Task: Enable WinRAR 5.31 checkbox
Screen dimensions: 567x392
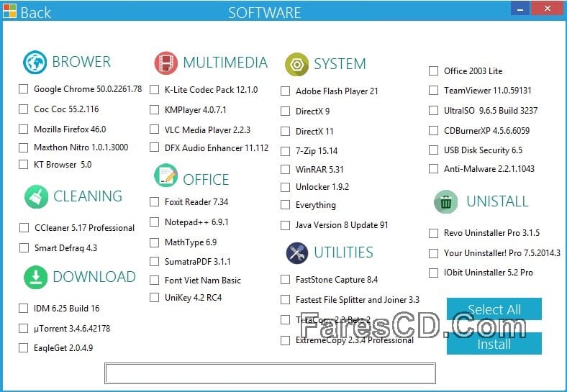Action: point(286,169)
